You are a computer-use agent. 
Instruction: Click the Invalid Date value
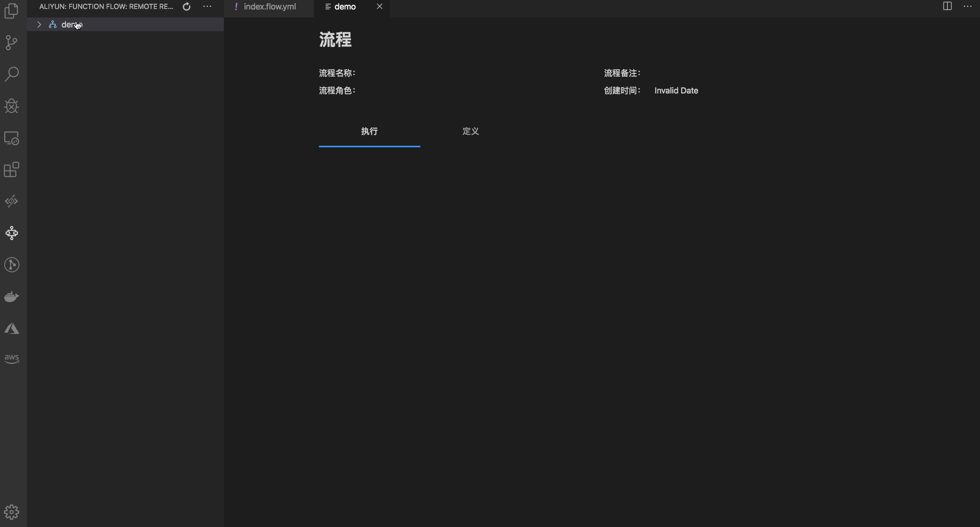click(x=676, y=90)
